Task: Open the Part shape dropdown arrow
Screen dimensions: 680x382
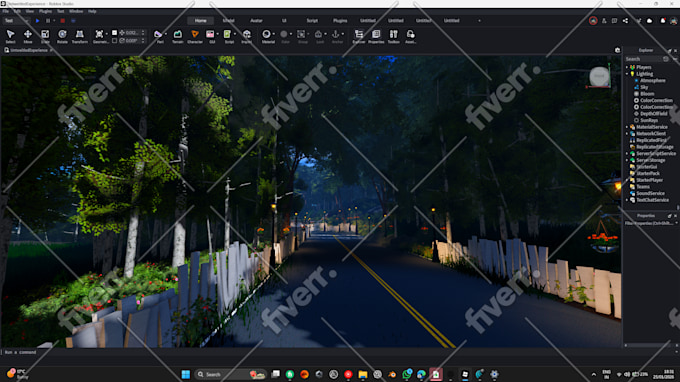Action: click(x=166, y=34)
